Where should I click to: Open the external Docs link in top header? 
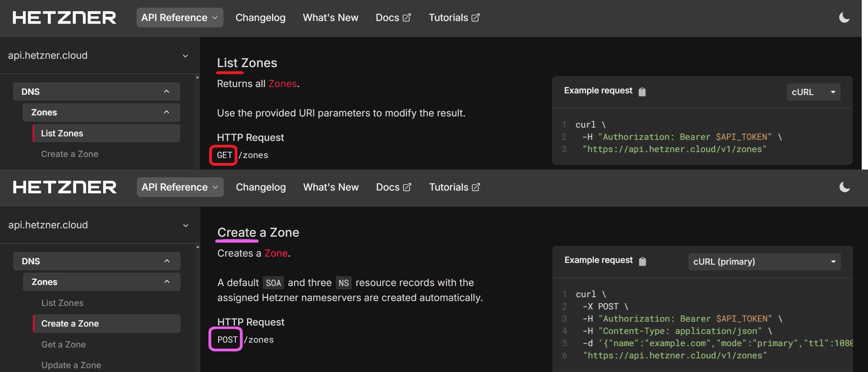pyautogui.click(x=393, y=17)
